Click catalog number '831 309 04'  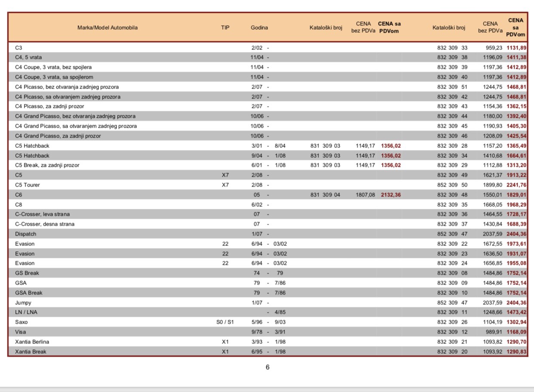pyautogui.click(x=325, y=195)
